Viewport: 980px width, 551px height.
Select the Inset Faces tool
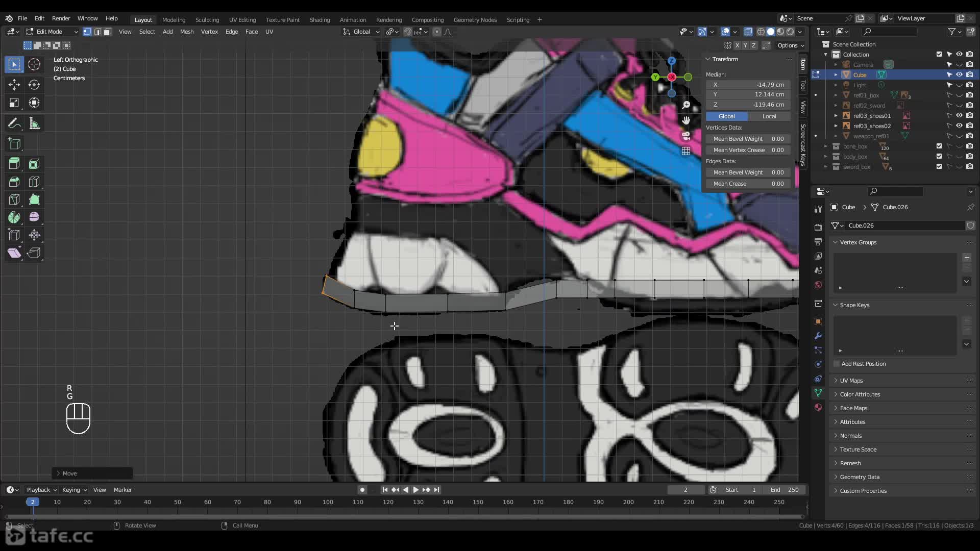34,164
